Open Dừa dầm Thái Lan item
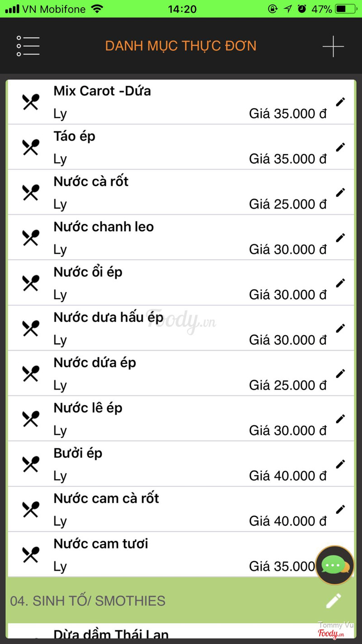This screenshot has height=644, width=362. tap(111, 634)
